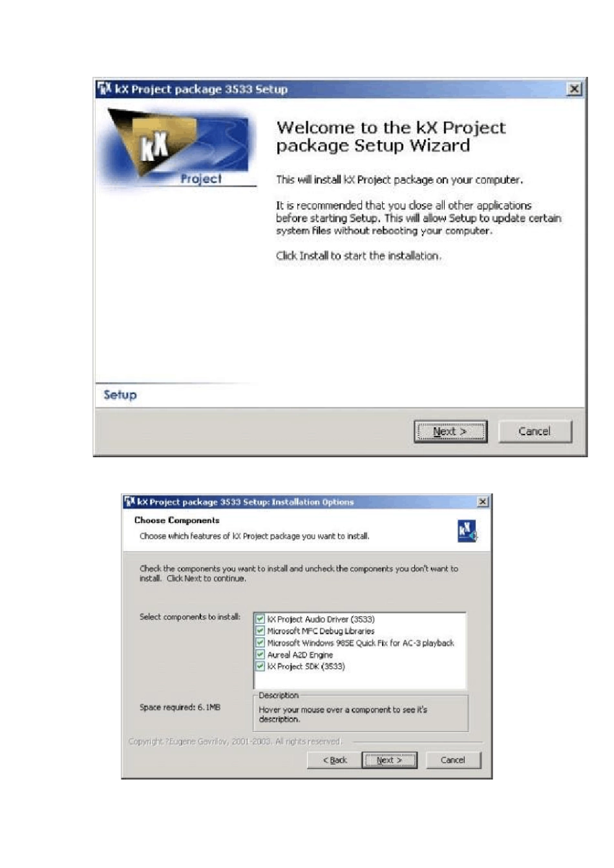Click the kX icon in Installation Options title bar
The height and width of the screenshot is (868, 614).
click(129, 502)
